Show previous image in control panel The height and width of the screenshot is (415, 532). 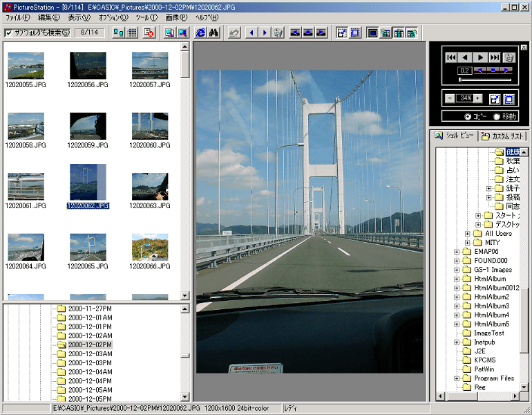click(x=465, y=57)
